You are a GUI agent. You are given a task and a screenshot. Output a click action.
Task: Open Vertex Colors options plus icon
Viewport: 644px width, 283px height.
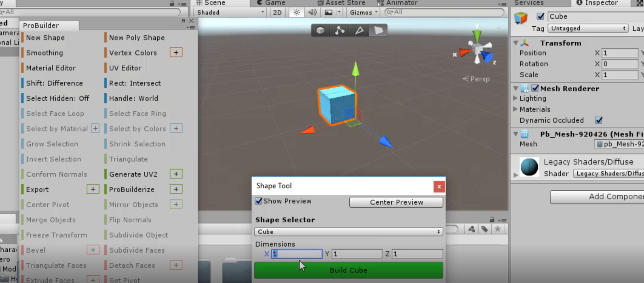[176, 53]
